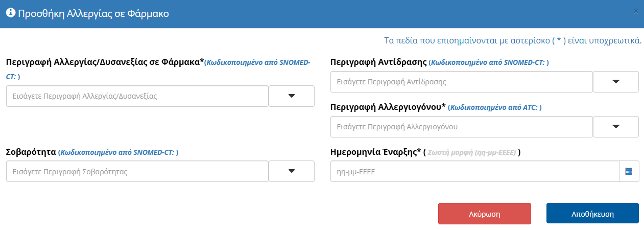Image resolution: width=644 pixels, height=230 pixels.
Task: Open the calendar date picker icon
Action: [x=629, y=172]
